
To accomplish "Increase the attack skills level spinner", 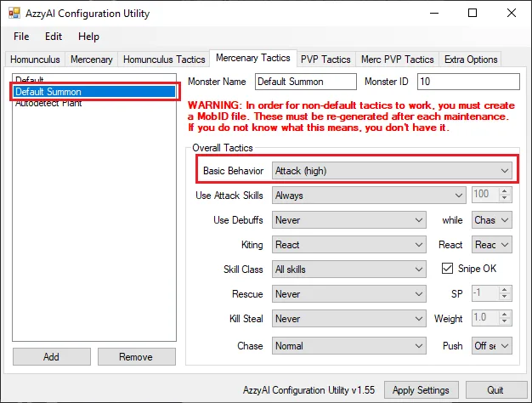I will coord(505,191).
